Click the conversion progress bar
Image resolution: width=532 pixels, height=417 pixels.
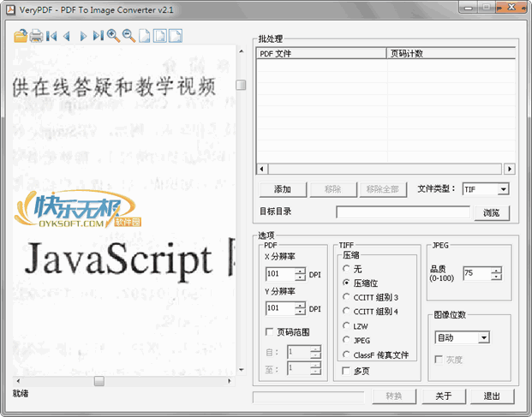tap(308, 397)
